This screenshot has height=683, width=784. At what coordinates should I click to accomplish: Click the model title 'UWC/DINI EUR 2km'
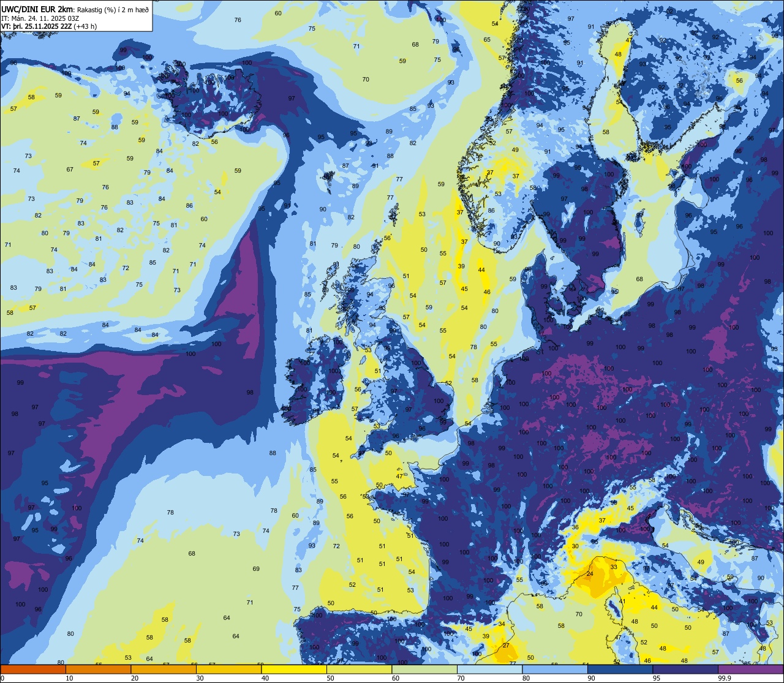pyautogui.click(x=37, y=9)
